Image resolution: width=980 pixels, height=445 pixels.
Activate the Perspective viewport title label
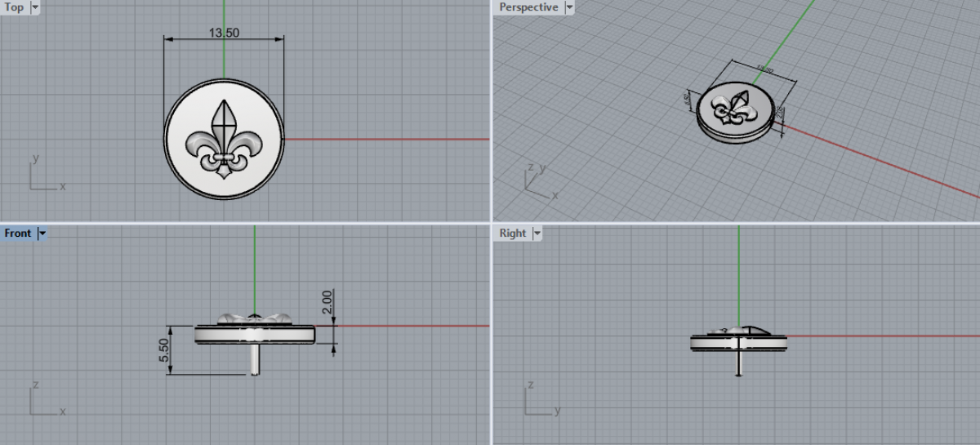click(x=528, y=7)
